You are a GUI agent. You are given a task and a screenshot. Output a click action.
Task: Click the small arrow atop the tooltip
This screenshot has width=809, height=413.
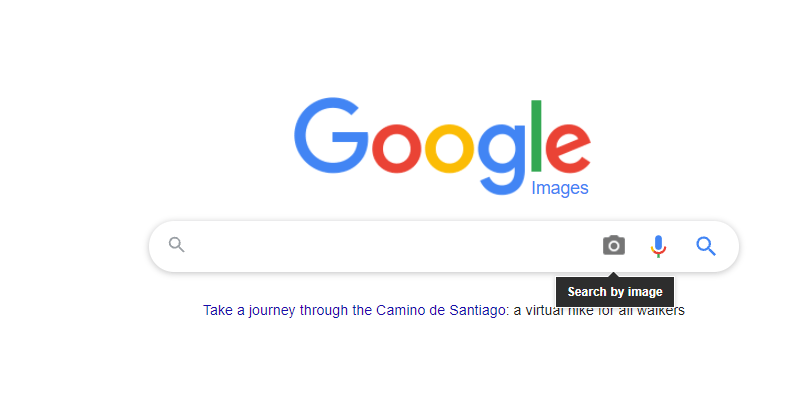point(614,275)
